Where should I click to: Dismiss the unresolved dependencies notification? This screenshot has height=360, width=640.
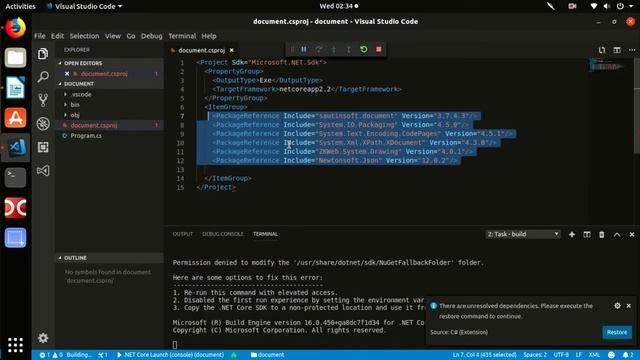point(629,305)
